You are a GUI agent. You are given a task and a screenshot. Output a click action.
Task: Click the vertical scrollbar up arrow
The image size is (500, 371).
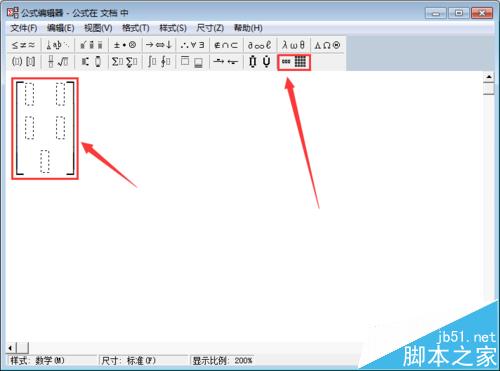point(489,77)
